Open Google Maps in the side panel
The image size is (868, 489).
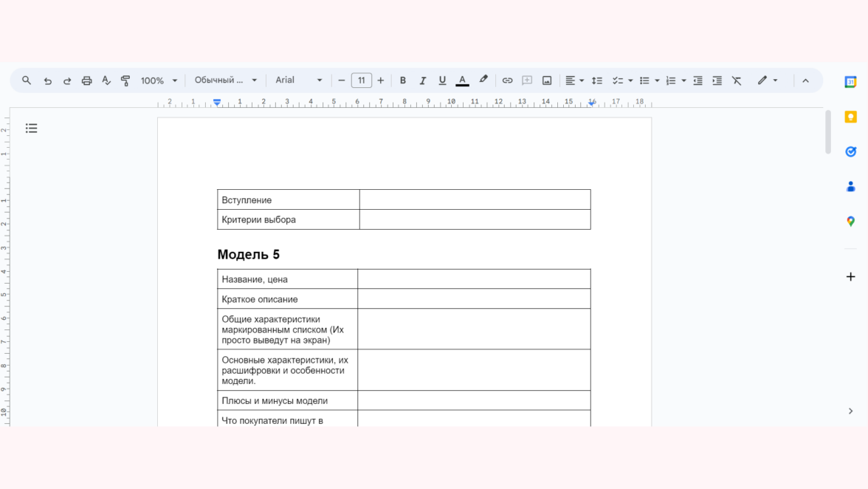pos(850,222)
